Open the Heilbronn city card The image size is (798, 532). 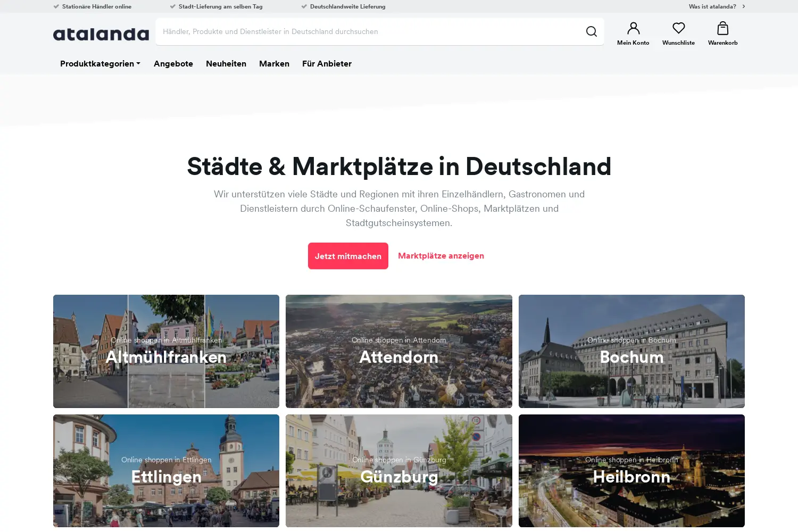631,471
